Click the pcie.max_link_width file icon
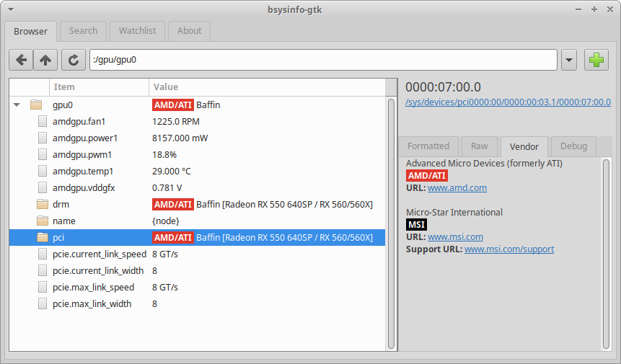621x364 pixels. pyautogui.click(x=43, y=304)
